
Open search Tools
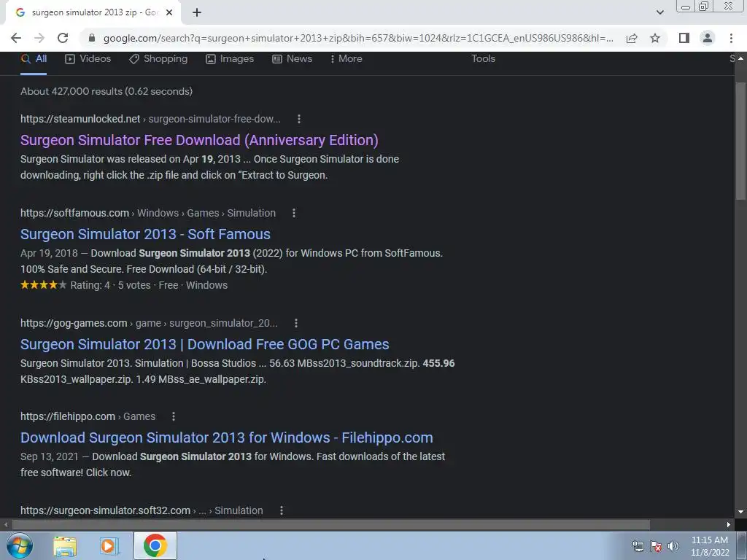tap(483, 58)
